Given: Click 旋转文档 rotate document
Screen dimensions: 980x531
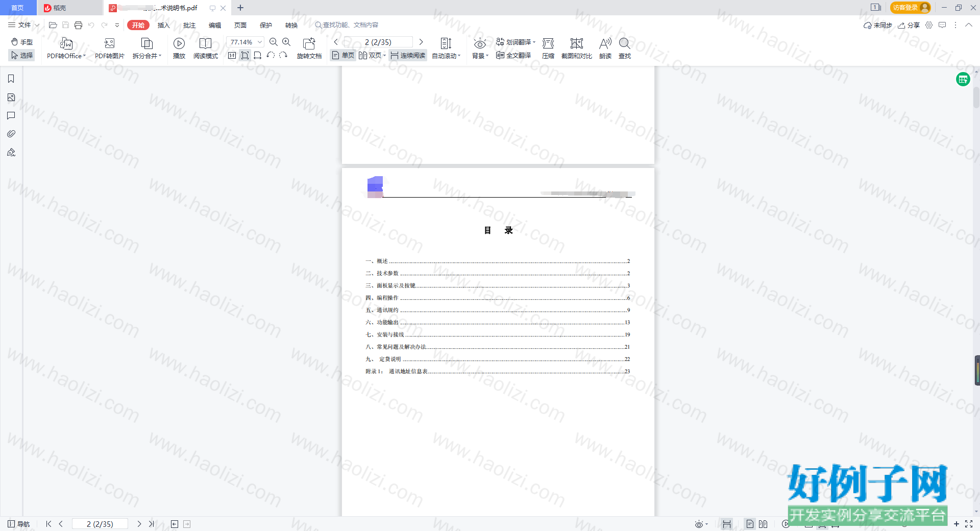Looking at the screenshot, I should pyautogui.click(x=309, y=49).
